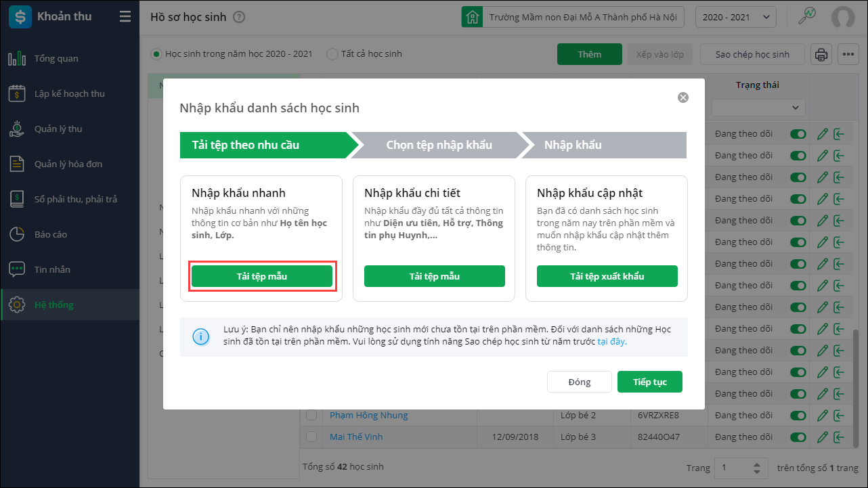Click the hamburger menu icon in sidebar header
This screenshot has width=868, height=488.
[x=125, y=17]
